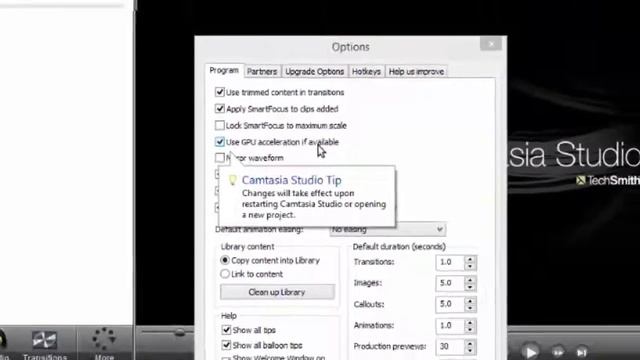The image size is (640, 360).
Task: Click the Camtasia Studio Tip balloon
Action: tap(307, 196)
